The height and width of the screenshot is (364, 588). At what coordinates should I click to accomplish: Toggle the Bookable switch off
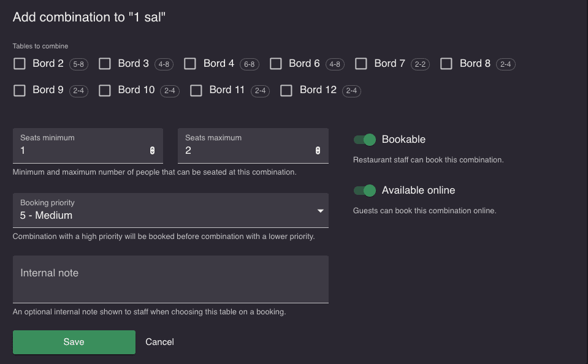tap(364, 140)
